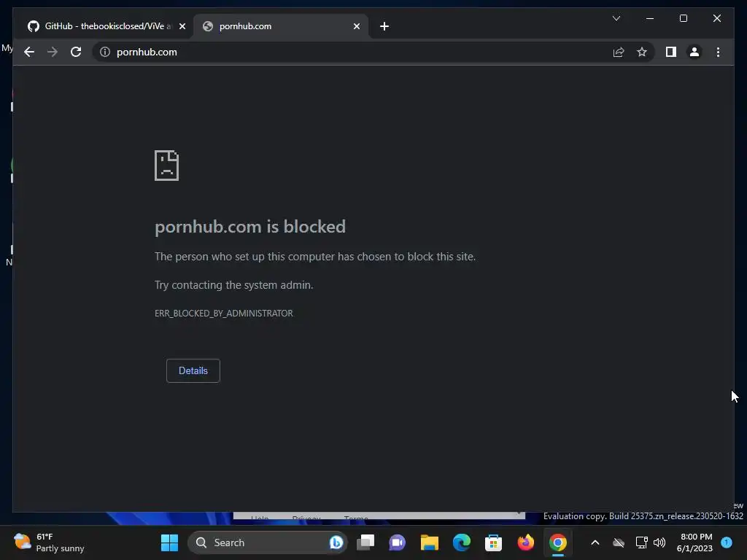The width and height of the screenshot is (747, 560).
Task: Go back to the previous page
Action: tap(29, 52)
